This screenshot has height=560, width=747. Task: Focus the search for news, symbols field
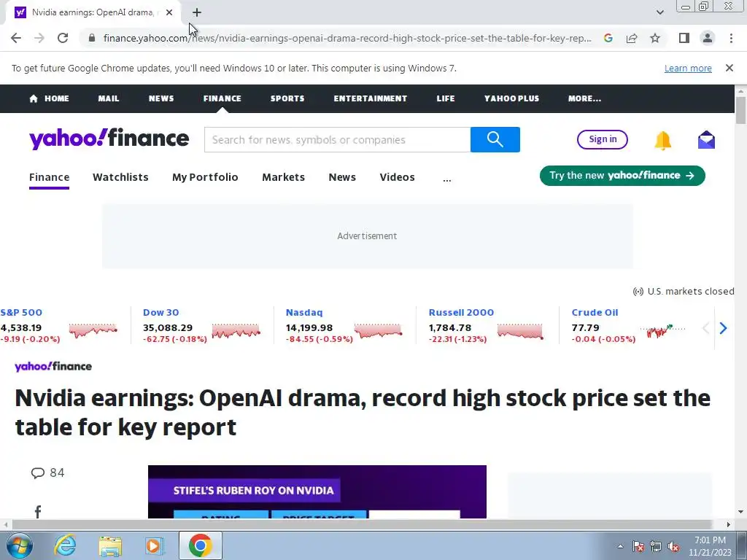coord(337,139)
